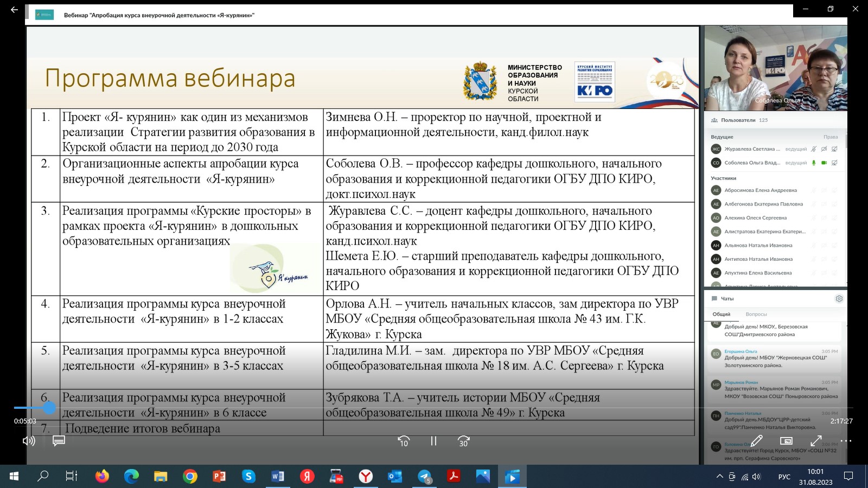Image resolution: width=868 pixels, height=488 pixels.
Task: Click the Права label in the users panel
Action: [831, 137]
